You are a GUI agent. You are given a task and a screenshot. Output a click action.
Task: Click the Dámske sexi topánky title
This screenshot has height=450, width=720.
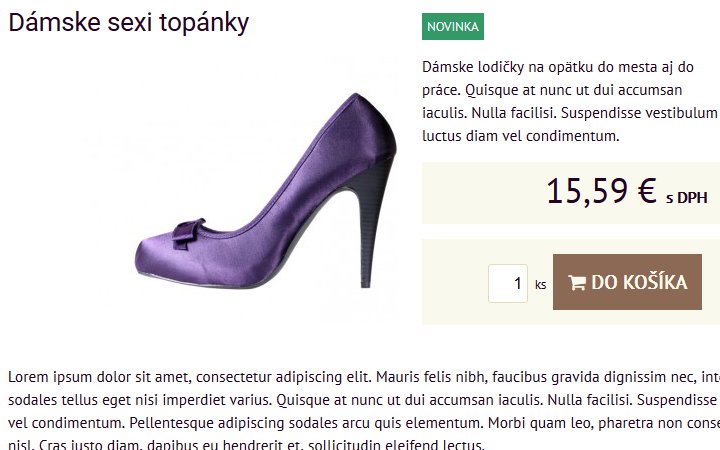pos(129,23)
